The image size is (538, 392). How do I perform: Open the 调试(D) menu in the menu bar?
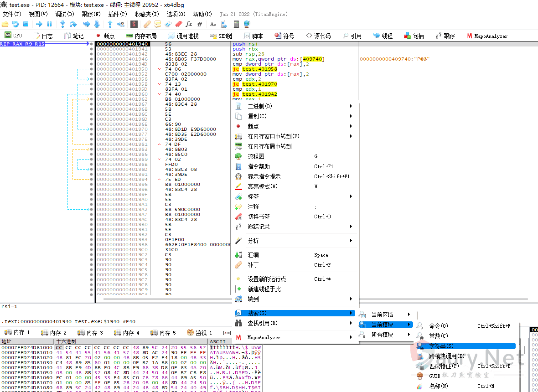point(65,14)
